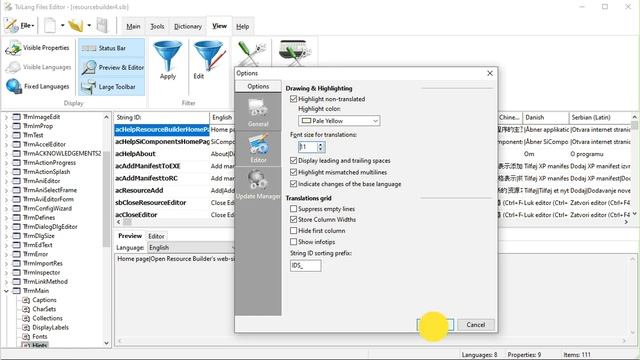Click the New document icon

tap(50, 25)
